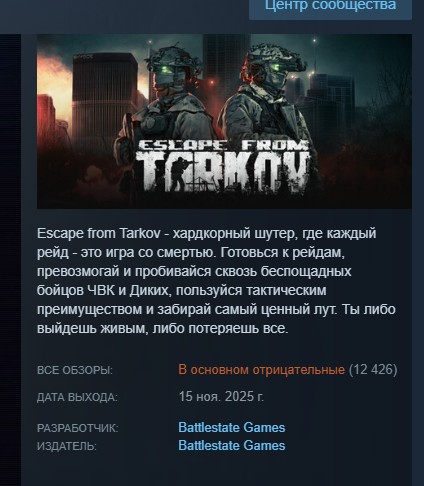The height and width of the screenshot is (486, 424).
Task: Click the РАЗРАБОТЧИК label
Action: point(78,428)
